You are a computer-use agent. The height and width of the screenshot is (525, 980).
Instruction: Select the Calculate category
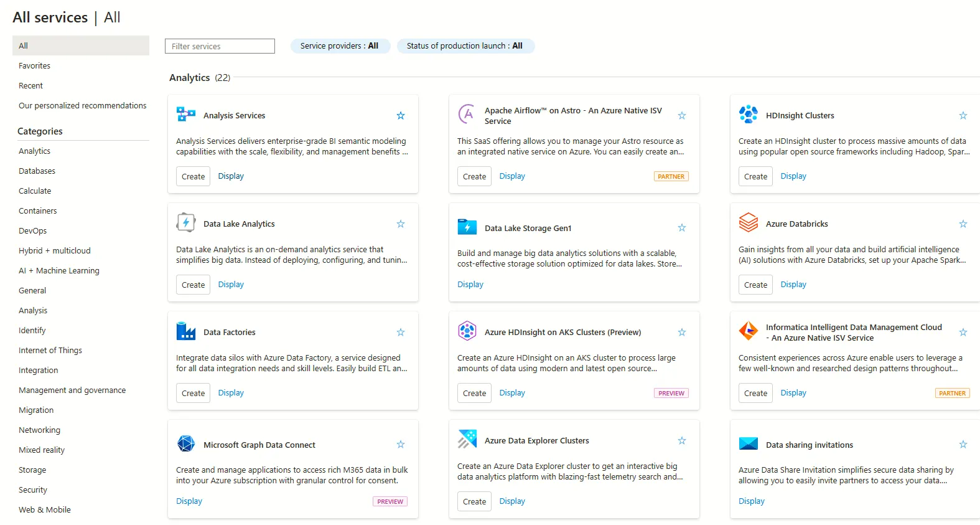click(x=35, y=191)
